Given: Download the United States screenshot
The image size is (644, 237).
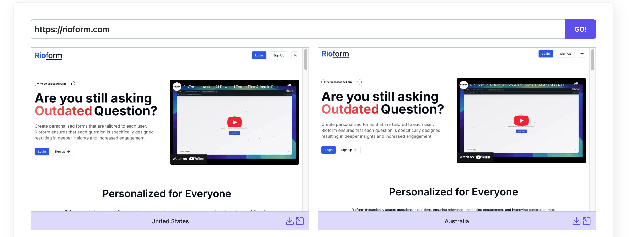Looking at the screenshot, I should click(290, 221).
